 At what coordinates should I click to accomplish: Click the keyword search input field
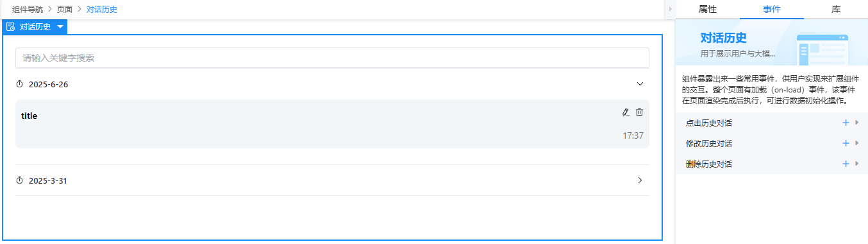332,58
